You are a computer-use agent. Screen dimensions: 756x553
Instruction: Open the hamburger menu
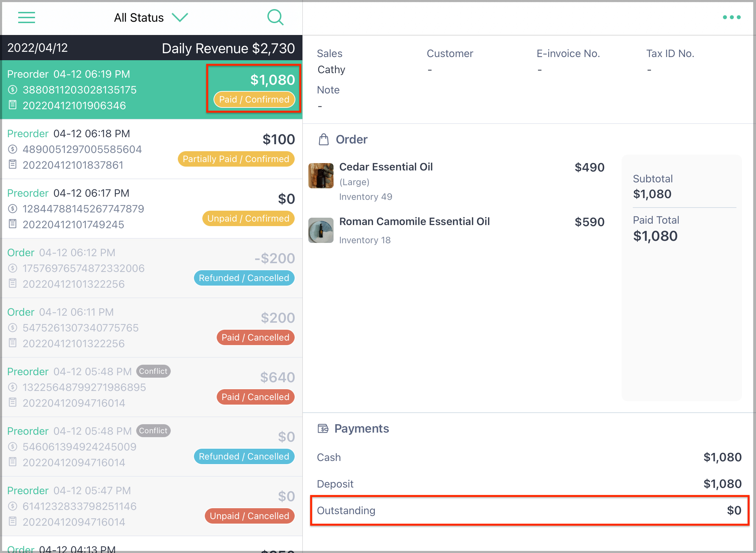(x=27, y=17)
